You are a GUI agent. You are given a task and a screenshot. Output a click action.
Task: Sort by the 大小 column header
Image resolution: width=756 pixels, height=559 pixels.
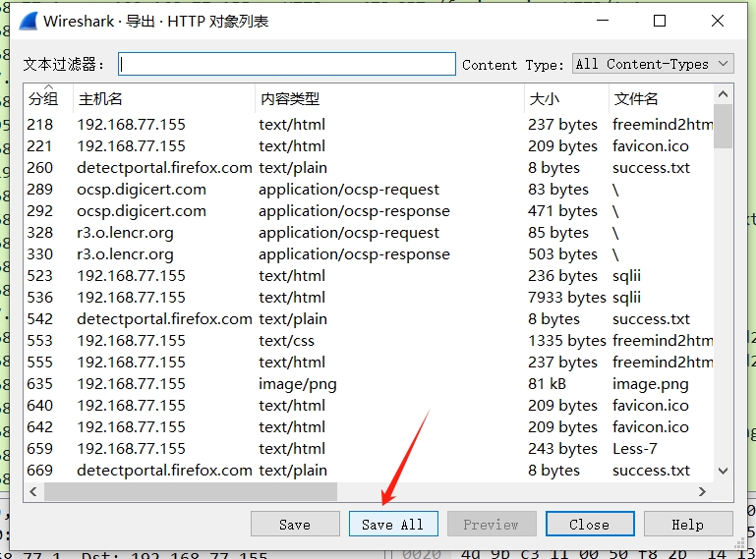[566, 99]
